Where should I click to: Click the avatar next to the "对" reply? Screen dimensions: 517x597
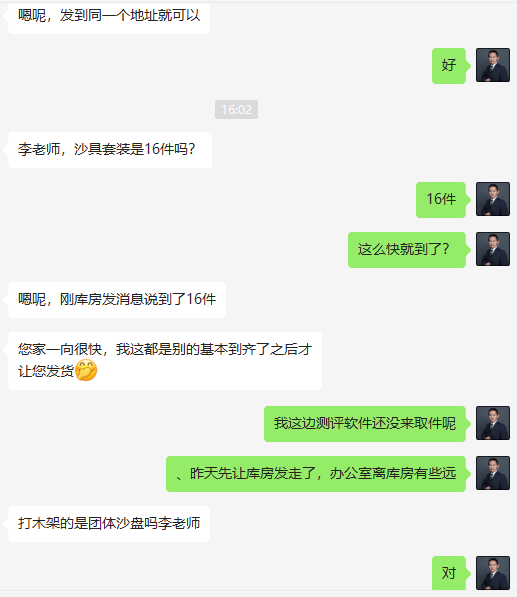493,573
